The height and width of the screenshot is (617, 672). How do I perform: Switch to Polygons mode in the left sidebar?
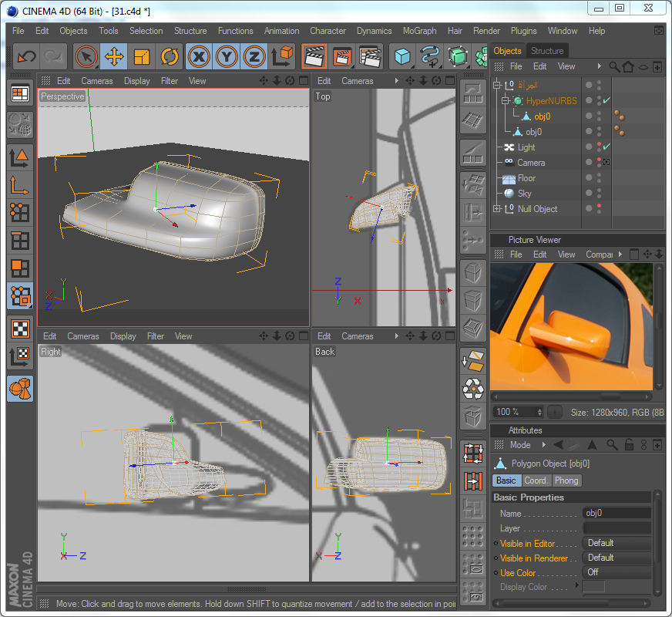tap(20, 268)
